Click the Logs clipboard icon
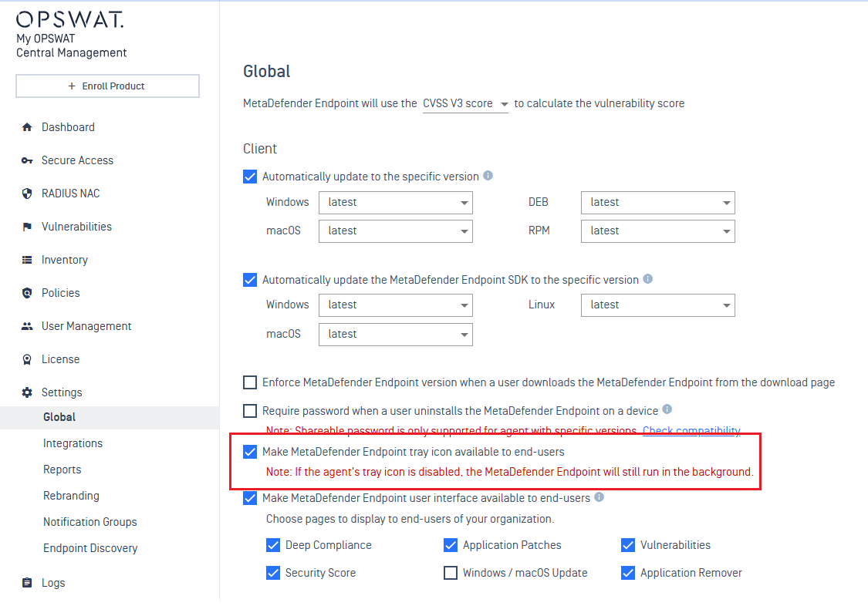Screen dimensions: 868x606 [26, 583]
